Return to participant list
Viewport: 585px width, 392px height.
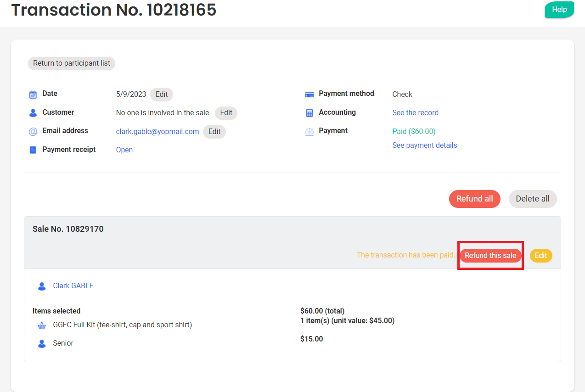(72, 63)
